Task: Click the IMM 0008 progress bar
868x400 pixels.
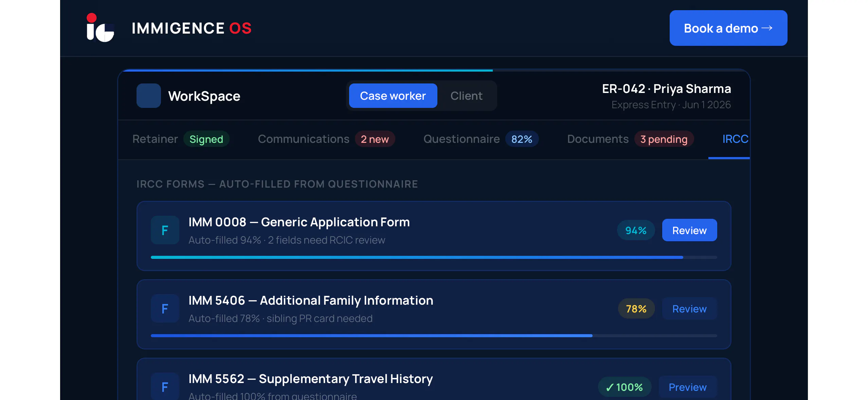Action: click(x=434, y=258)
